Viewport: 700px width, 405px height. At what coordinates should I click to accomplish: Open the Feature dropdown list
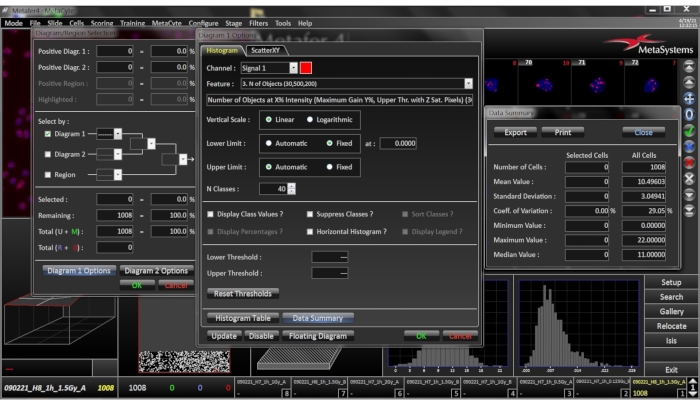[x=468, y=84]
